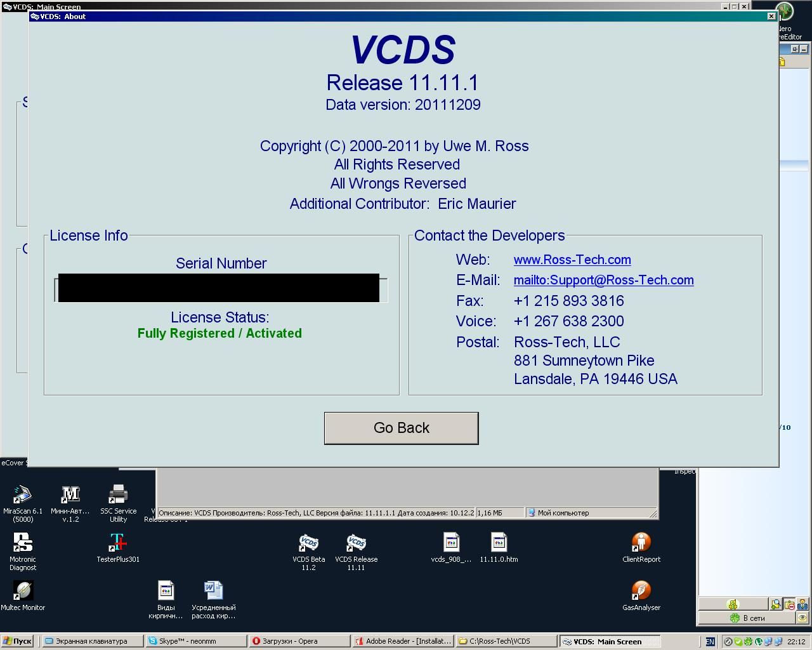This screenshot has height=650, width=812.
Task: Launch SSC Service Utility shortcut
Action: pos(118,503)
